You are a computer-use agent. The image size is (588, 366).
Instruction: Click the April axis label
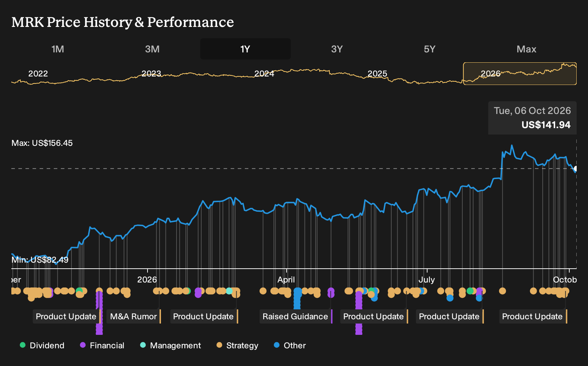[286, 280]
